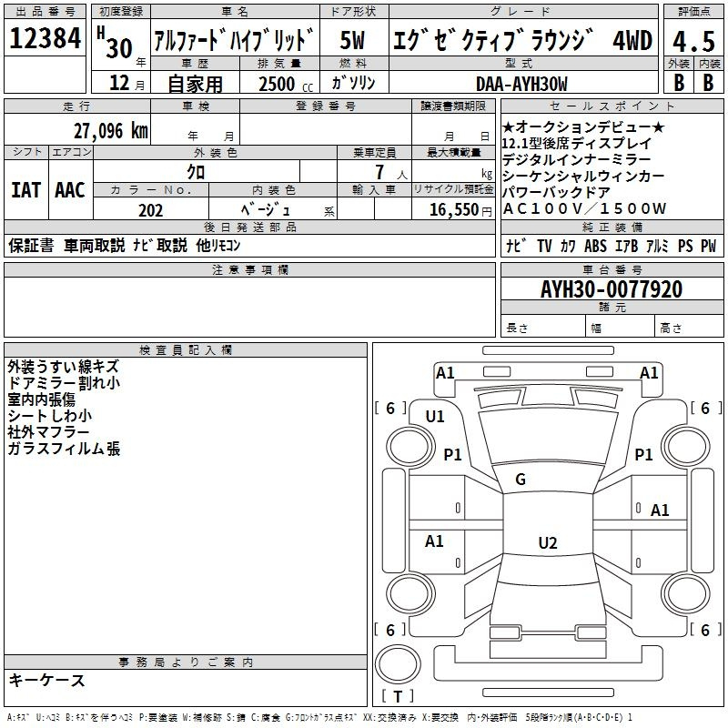This screenshot has width=728, height=728.
Task: Click interior grade B under 内装
Action: 708,83
